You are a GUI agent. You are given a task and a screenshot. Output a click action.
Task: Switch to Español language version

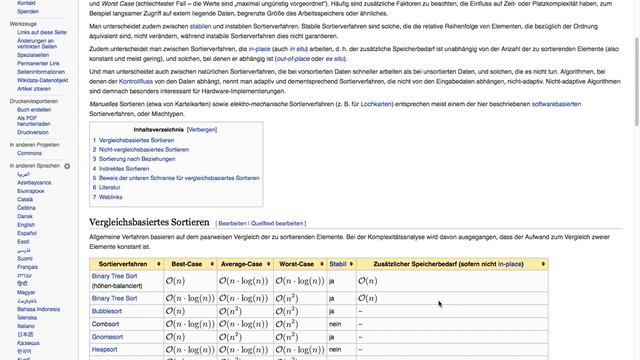[x=27, y=233]
